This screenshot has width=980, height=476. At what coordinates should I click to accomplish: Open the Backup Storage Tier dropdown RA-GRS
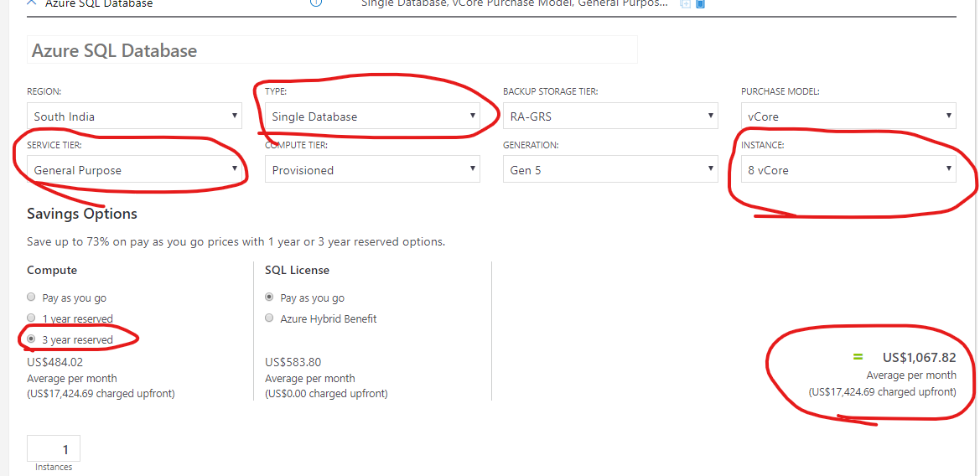click(x=610, y=116)
